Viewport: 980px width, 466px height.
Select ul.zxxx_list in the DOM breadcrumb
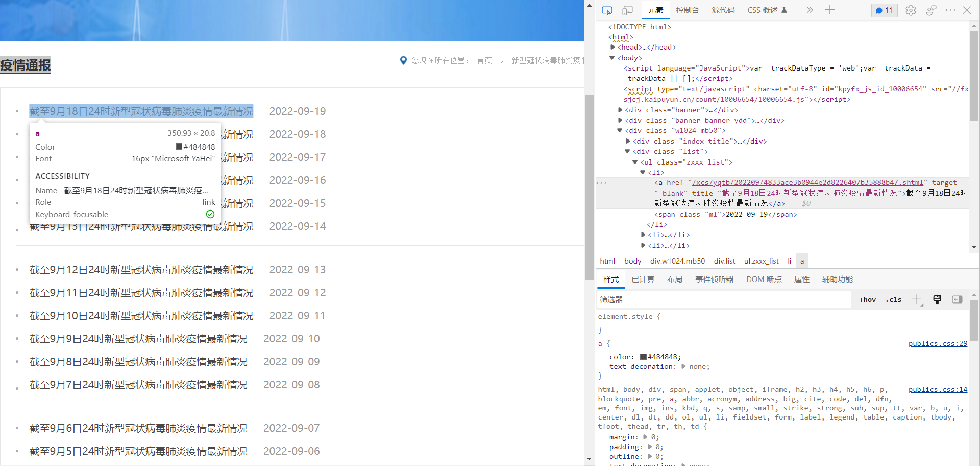[761, 261]
